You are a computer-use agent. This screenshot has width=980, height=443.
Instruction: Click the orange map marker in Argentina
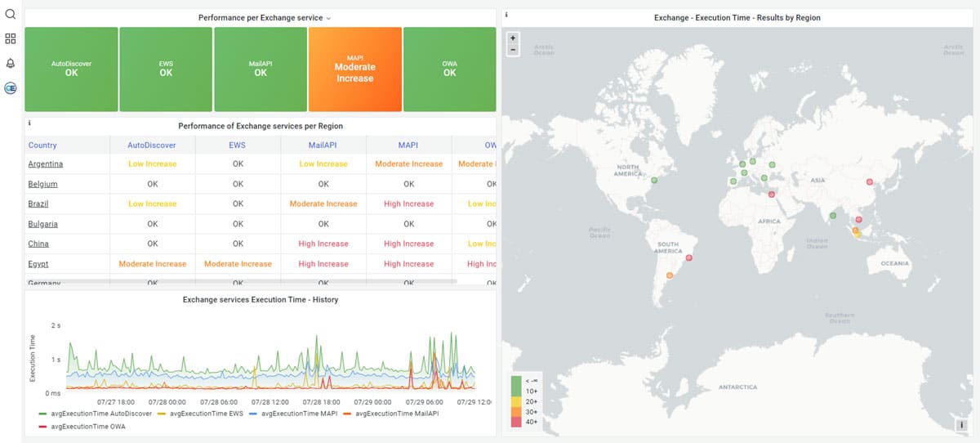(x=670, y=275)
